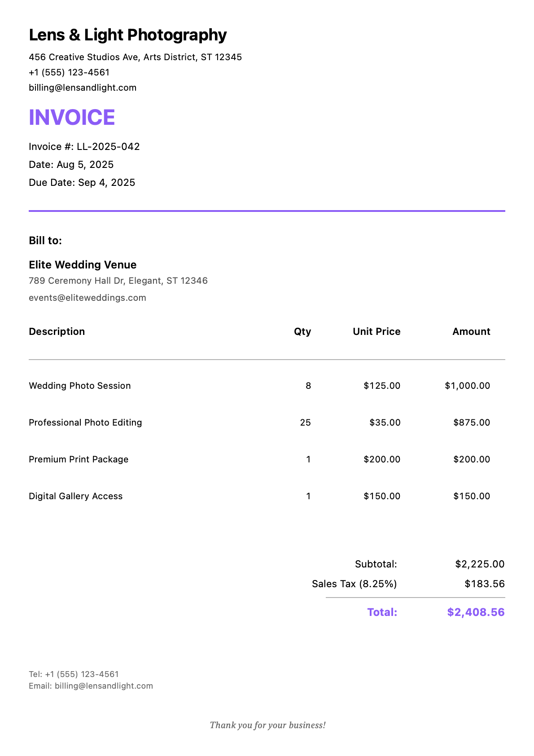Click the $150.00 unit price for Digital Gallery Access

click(x=382, y=496)
